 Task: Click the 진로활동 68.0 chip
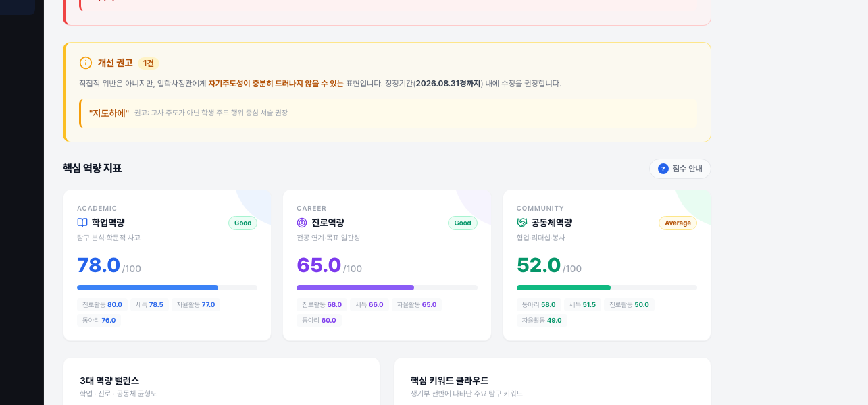322,305
